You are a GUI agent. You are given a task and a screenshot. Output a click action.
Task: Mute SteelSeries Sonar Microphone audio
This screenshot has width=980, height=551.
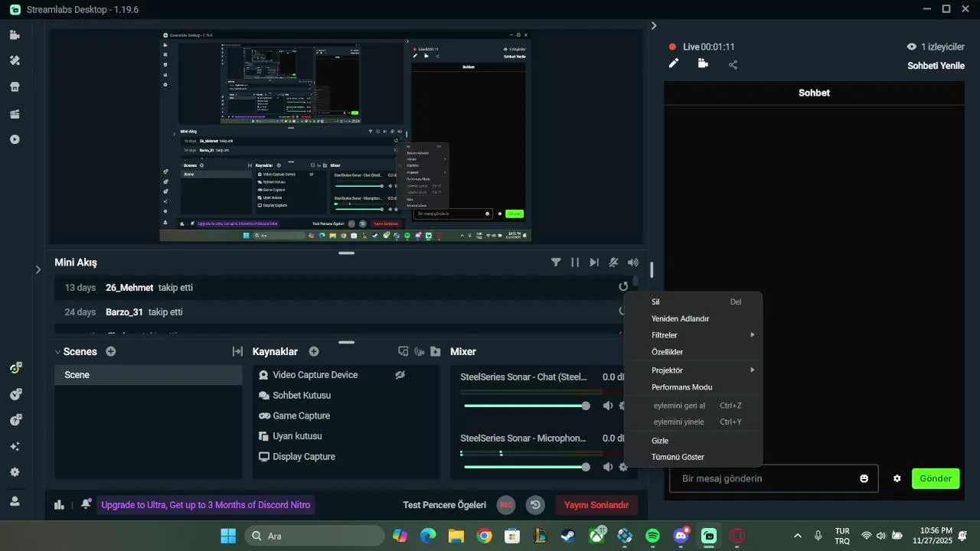tap(608, 467)
